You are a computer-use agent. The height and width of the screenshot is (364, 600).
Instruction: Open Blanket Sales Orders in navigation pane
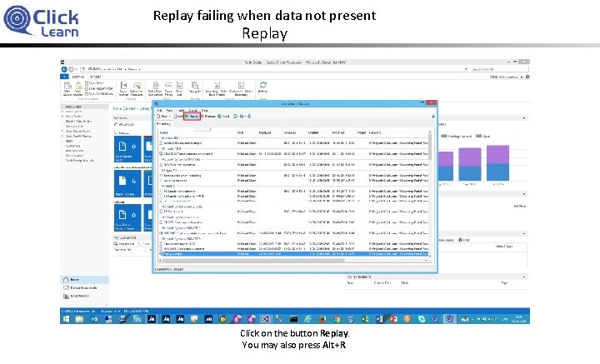pyautogui.click(x=78, y=122)
